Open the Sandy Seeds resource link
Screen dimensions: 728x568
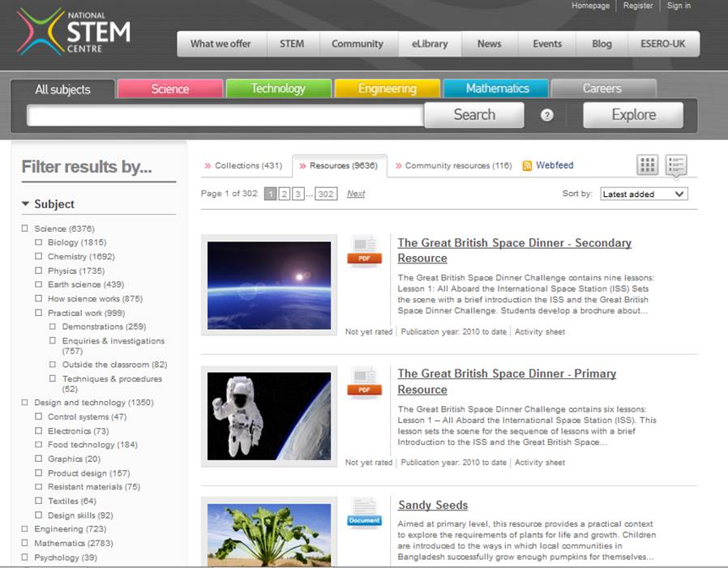[433, 506]
